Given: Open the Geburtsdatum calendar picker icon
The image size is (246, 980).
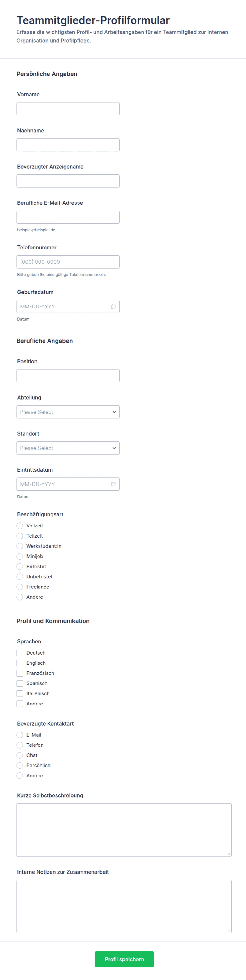Looking at the screenshot, I should point(113,307).
